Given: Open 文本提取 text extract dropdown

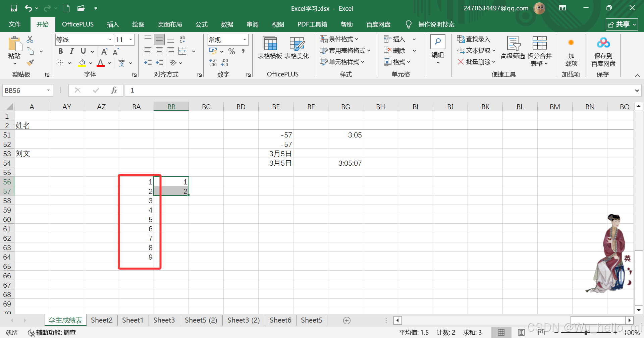Looking at the screenshot, I should coord(476,51).
